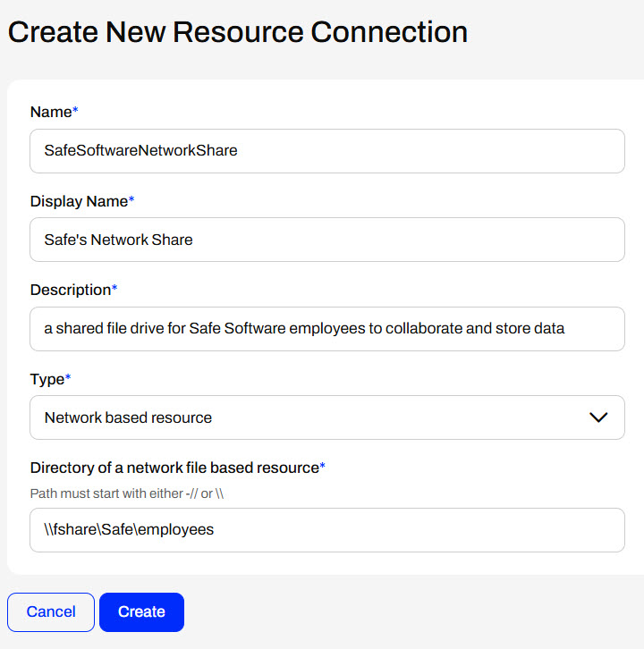Click the asterisk next to Display Name
Viewport: 644px width, 649px height.
click(131, 201)
